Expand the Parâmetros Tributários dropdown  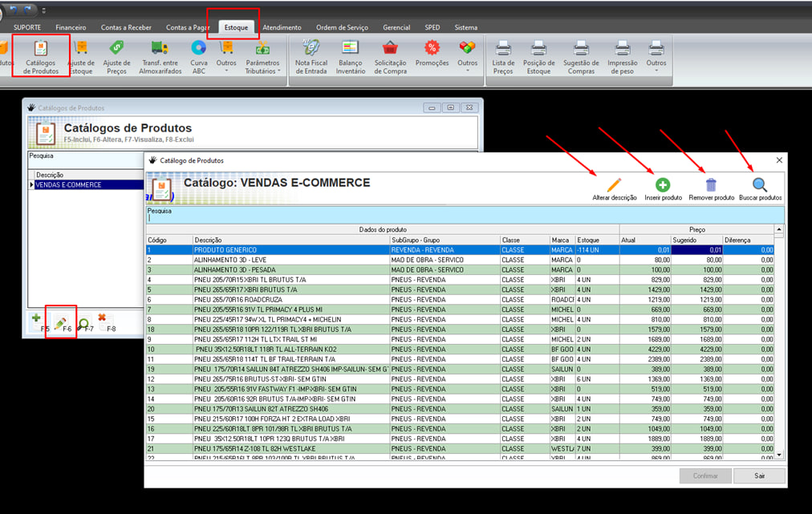(262, 56)
